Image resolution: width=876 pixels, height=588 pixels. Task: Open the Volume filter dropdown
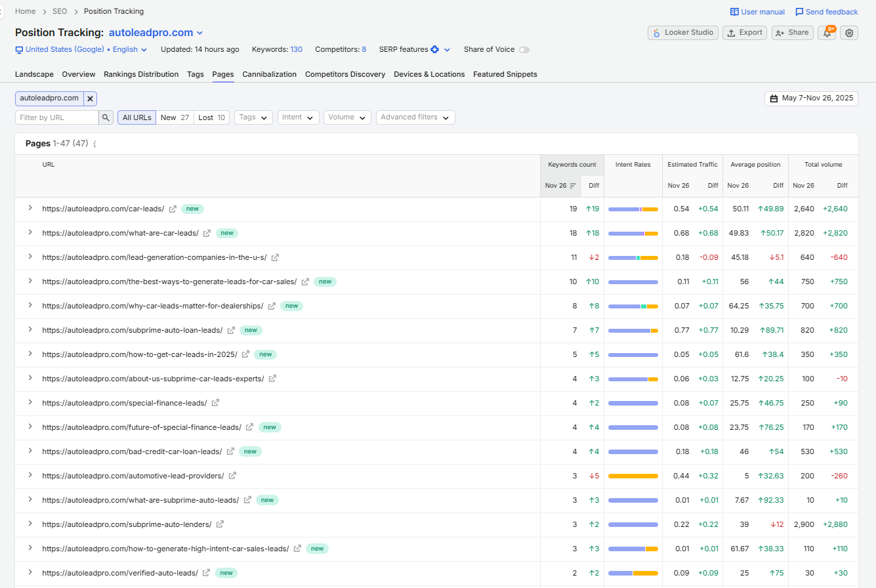coord(347,117)
